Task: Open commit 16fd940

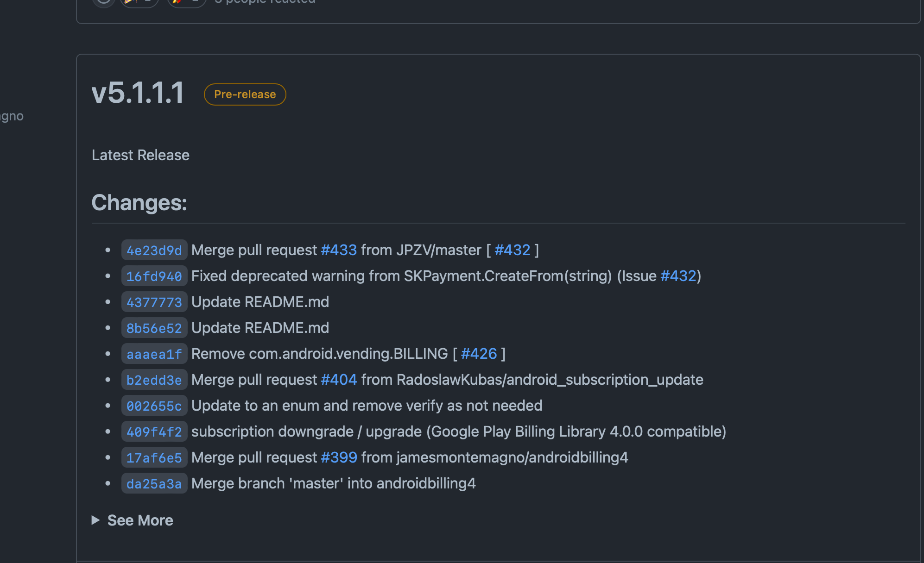Action: coord(154,275)
